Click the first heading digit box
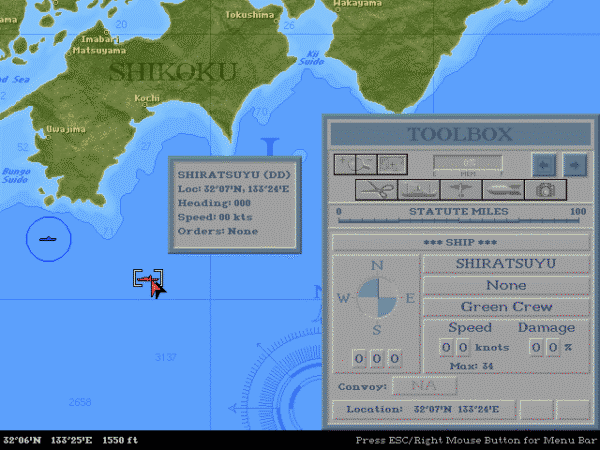This screenshot has height=450, width=600. pos(359,358)
